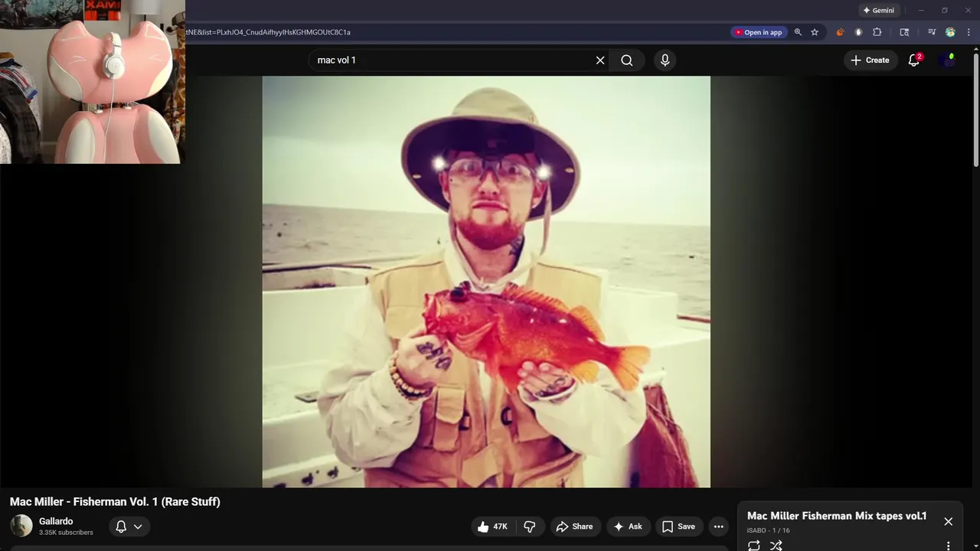This screenshot has width=980, height=551.
Task: Click the orange extension icon
Action: pyautogui.click(x=840, y=32)
